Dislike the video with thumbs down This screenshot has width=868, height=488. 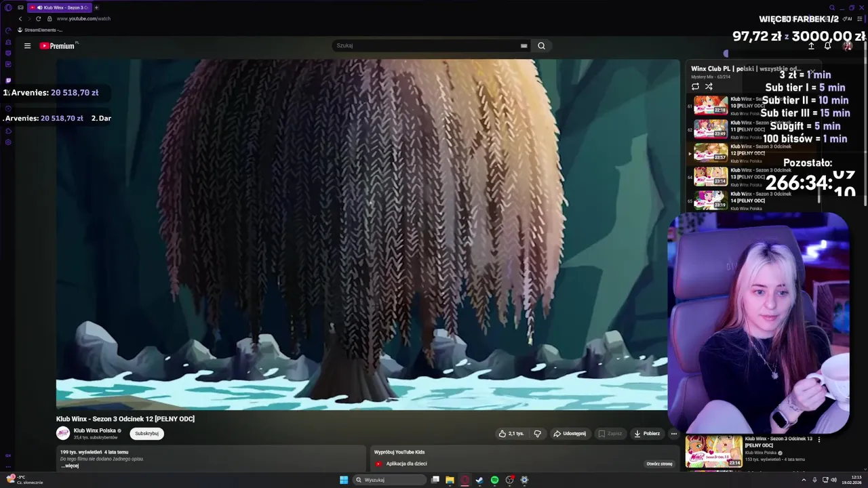click(x=537, y=433)
